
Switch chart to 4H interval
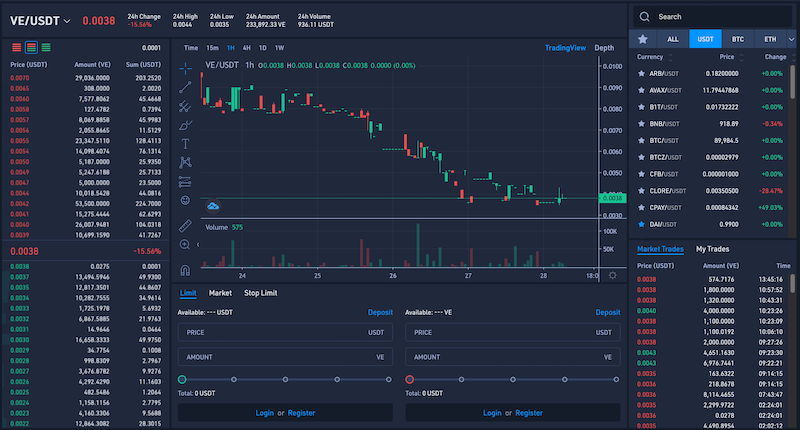(x=246, y=48)
